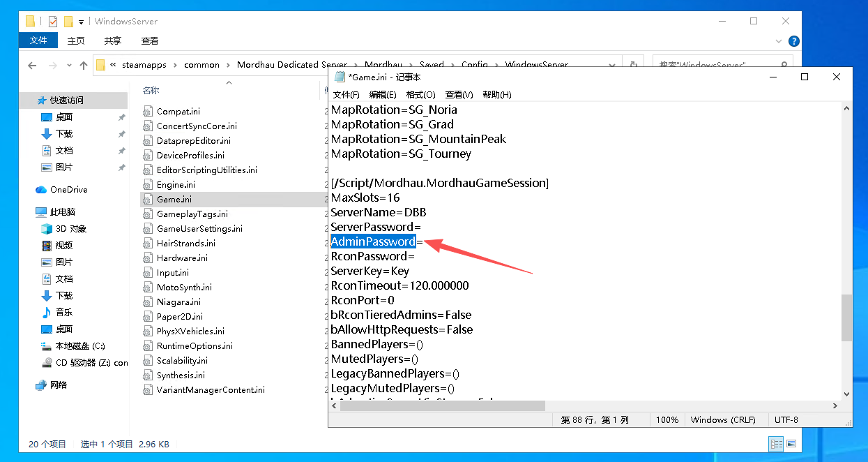
Task: Click the up-directory arrow in Explorer
Action: tap(84, 65)
